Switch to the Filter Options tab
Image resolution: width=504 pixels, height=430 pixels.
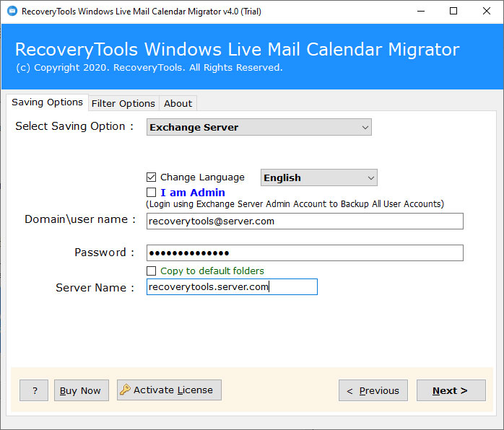tap(123, 103)
